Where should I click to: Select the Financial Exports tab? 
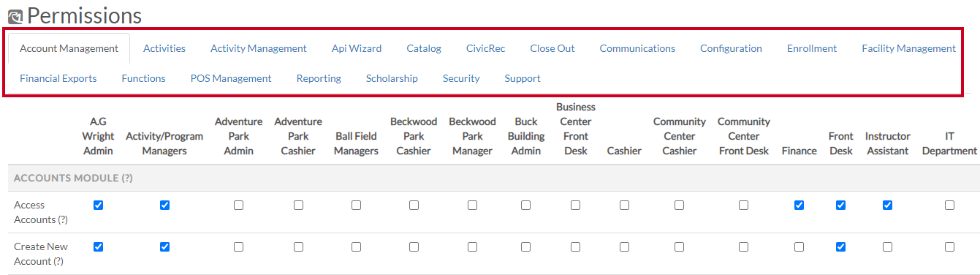(x=58, y=78)
